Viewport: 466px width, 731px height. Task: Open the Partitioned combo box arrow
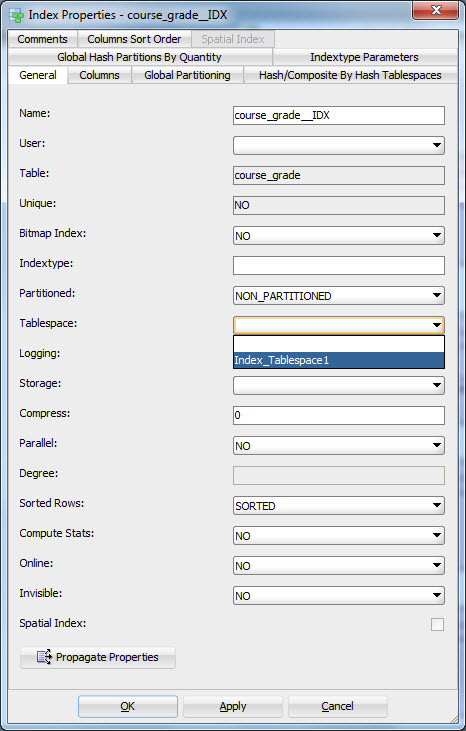pos(437,296)
